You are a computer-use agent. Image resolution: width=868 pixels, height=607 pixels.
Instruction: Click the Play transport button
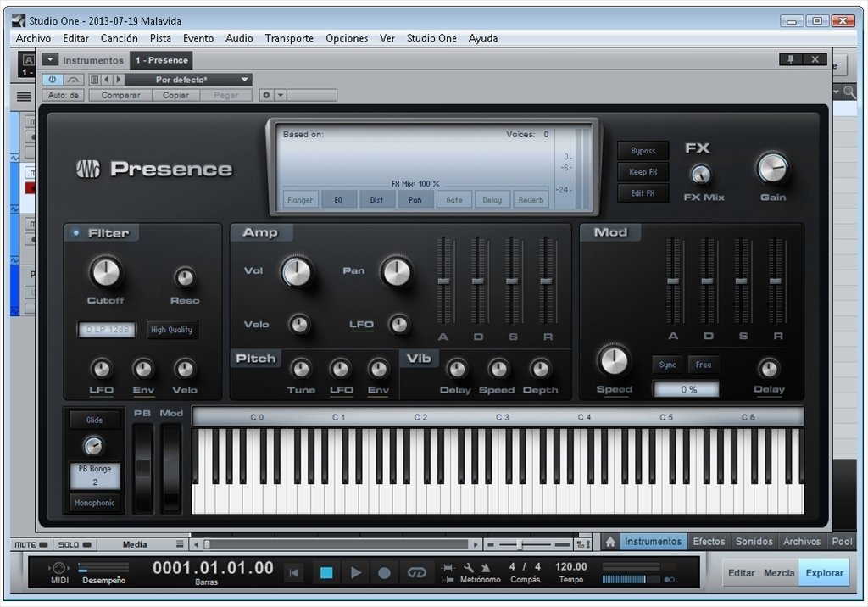click(356, 572)
